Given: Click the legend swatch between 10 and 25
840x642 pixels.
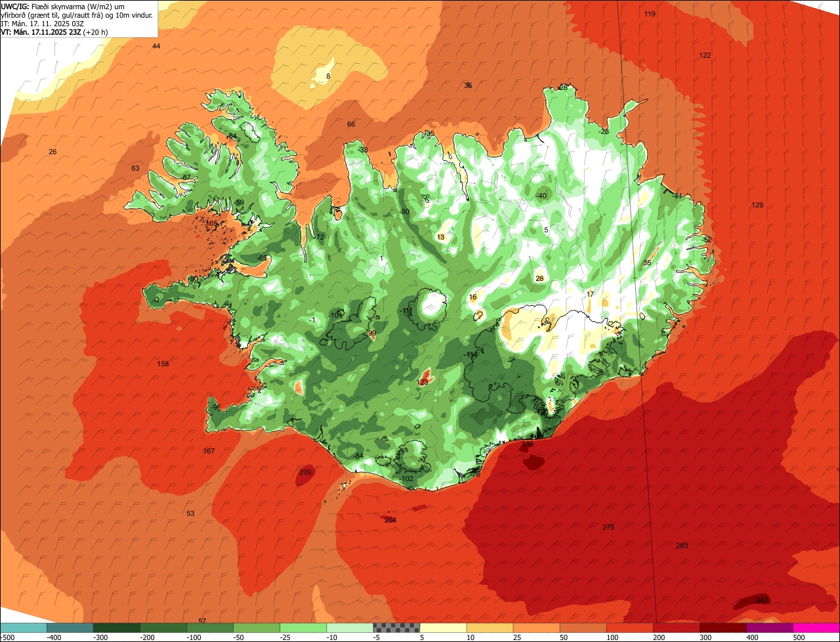Looking at the screenshot, I should [490, 628].
